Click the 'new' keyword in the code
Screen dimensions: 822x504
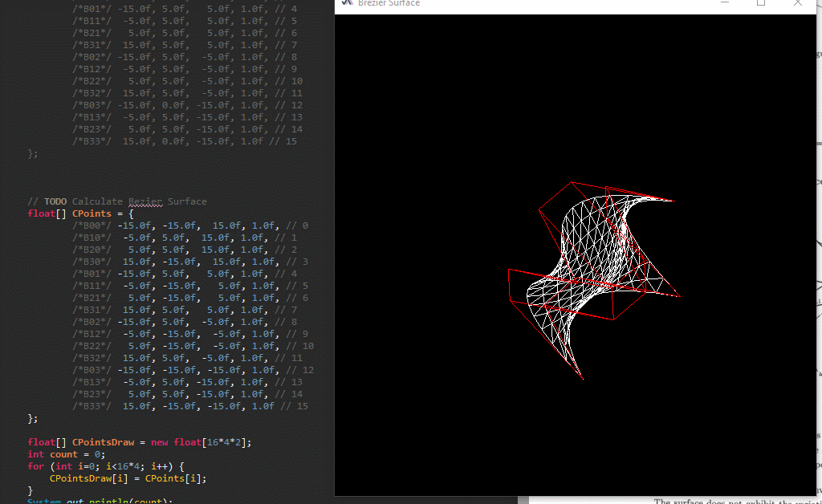(160, 442)
